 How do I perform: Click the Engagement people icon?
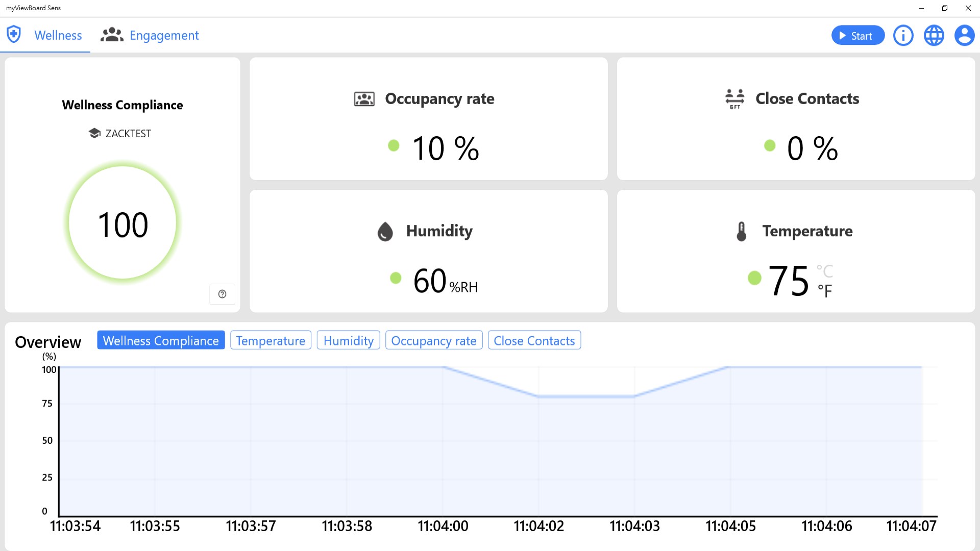(112, 35)
